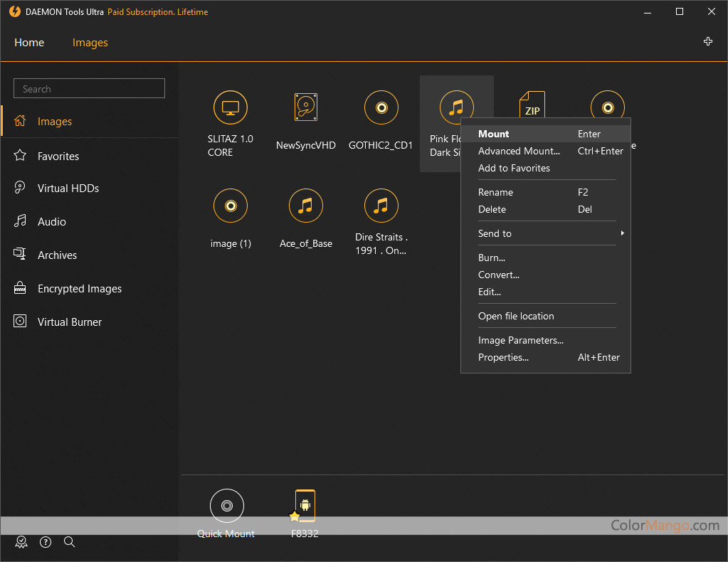This screenshot has height=562, width=728.
Task: Select the GOTHIC2_CD1 disc image icon
Action: pos(381,107)
